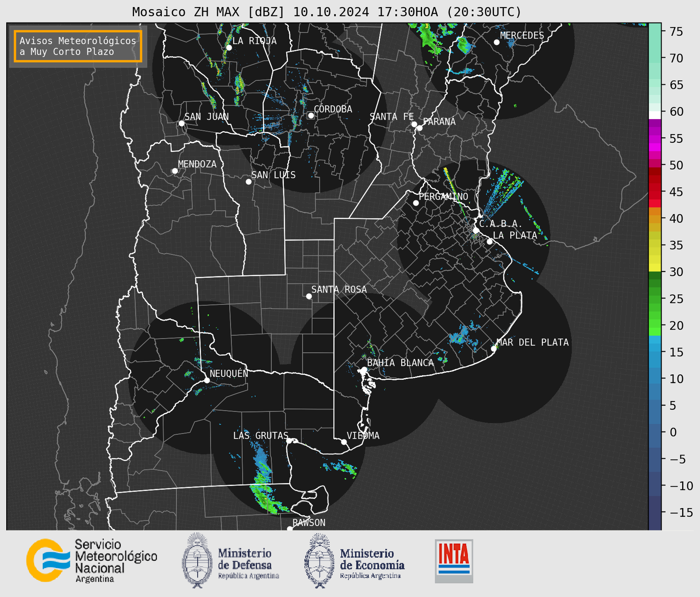The height and width of the screenshot is (597, 700).
Task: Click the orange 40 dBZ scale band
Action: pos(654,219)
